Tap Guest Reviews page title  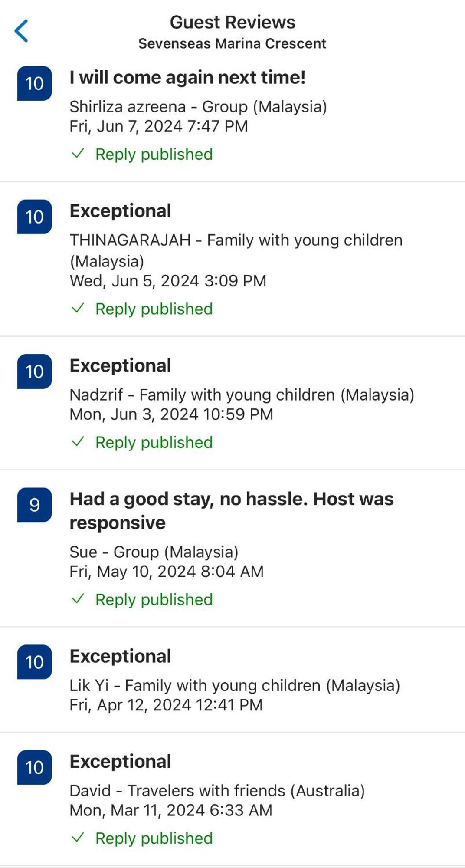click(x=232, y=22)
